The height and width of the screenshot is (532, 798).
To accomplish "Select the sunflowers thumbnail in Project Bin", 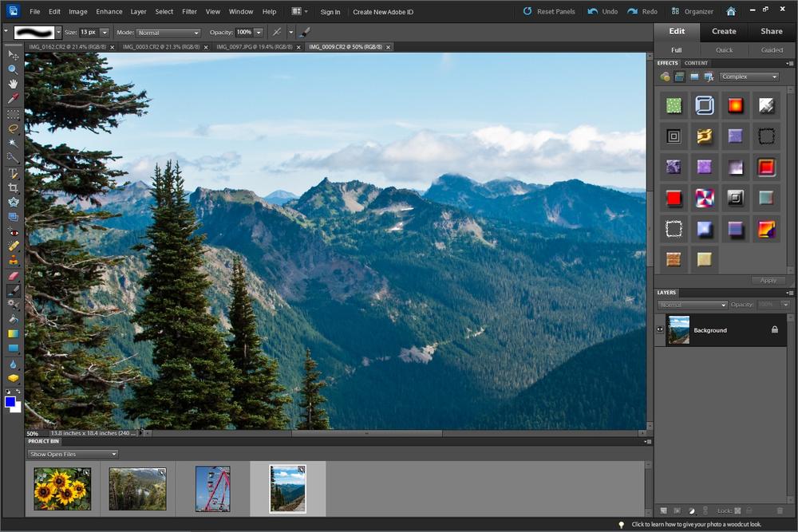I will [x=62, y=489].
